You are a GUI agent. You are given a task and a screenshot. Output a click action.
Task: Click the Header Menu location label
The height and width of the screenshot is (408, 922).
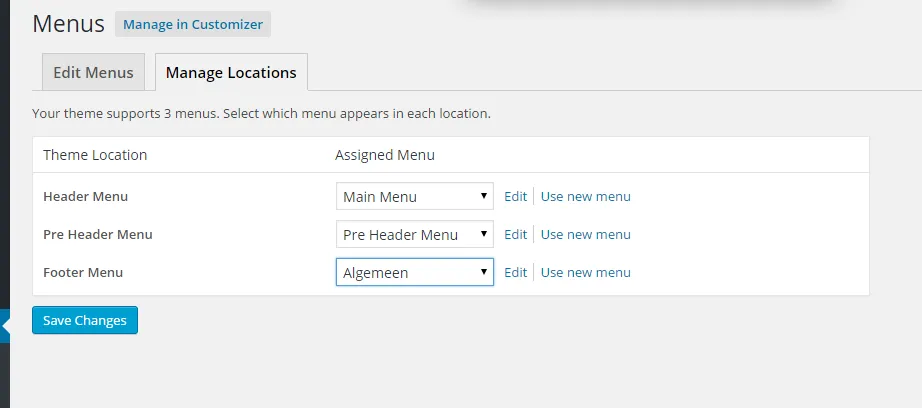[85, 196]
